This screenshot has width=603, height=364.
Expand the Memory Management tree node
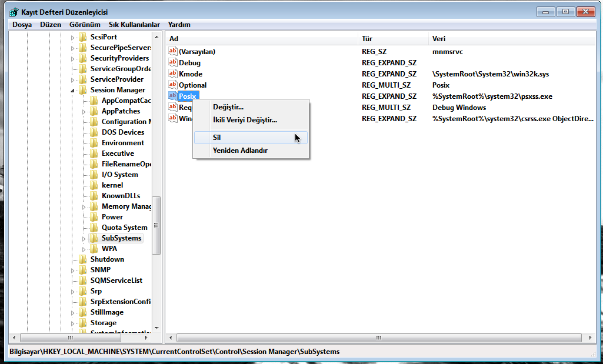pyautogui.click(x=84, y=207)
